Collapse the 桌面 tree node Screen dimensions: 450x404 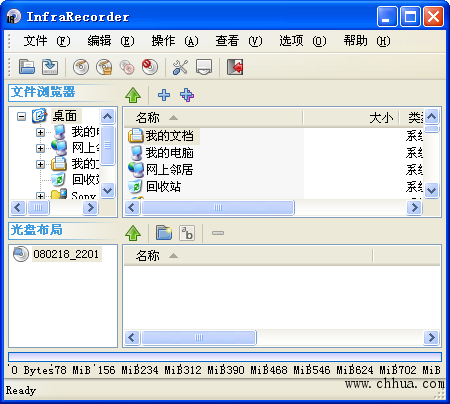pos(21,116)
